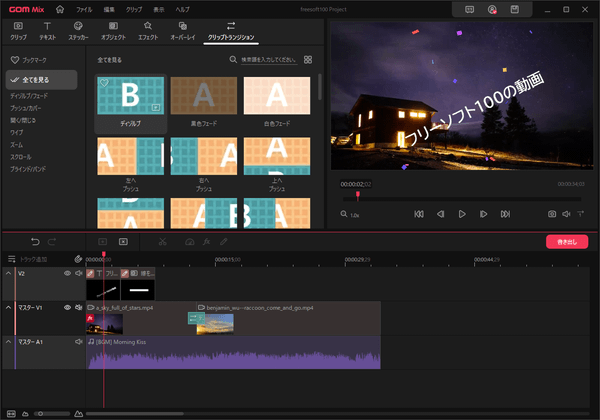Select the scissors split tool
Image resolution: width=600 pixels, height=420 pixels.
point(163,241)
